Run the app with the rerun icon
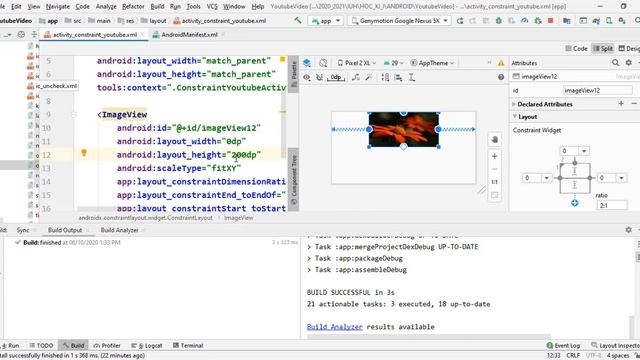640x360 pixels. 460,20
